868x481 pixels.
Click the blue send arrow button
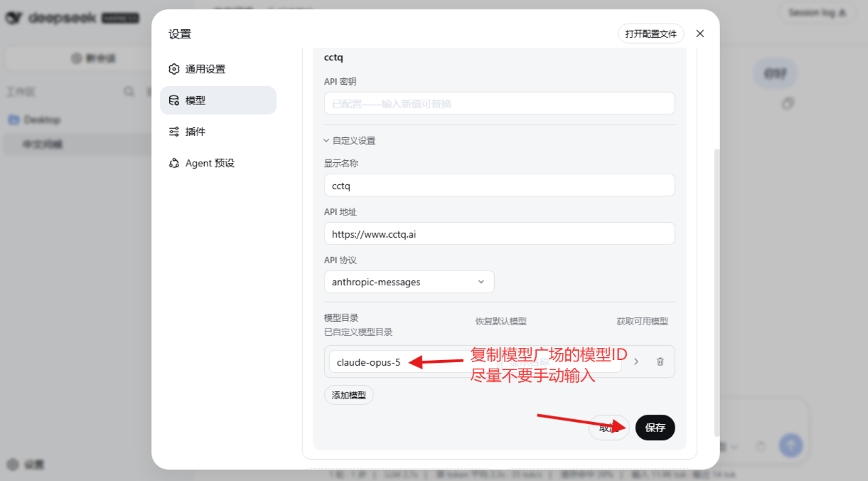pos(791,445)
